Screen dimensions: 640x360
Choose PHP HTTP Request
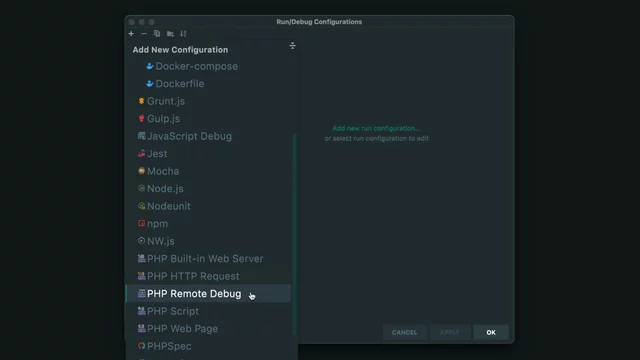click(x=209, y=276)
